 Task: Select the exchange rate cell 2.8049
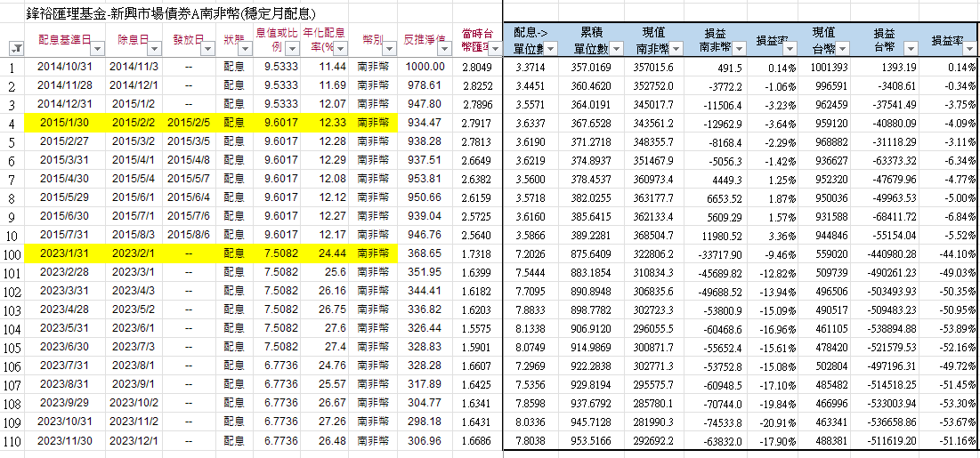[x=478, y=67]
